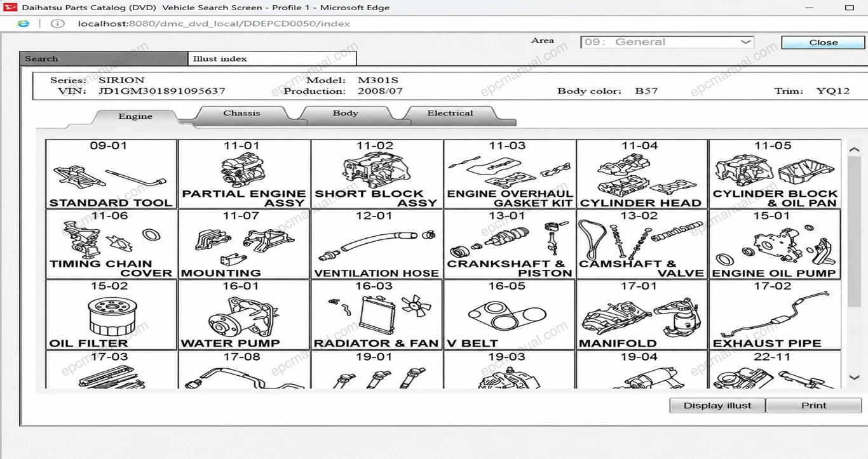
Task: Select the partially visible 17-03 tile
Action: click(111, 370)
